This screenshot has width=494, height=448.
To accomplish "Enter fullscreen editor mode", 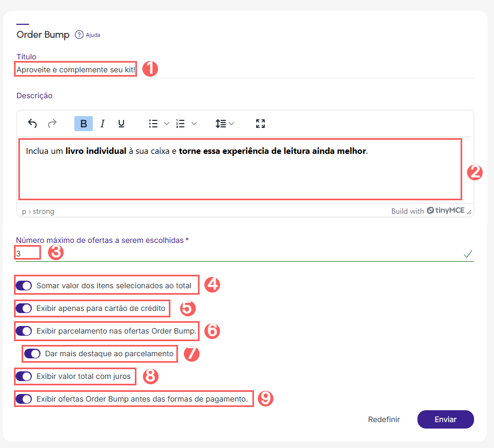I will (260, 124).
